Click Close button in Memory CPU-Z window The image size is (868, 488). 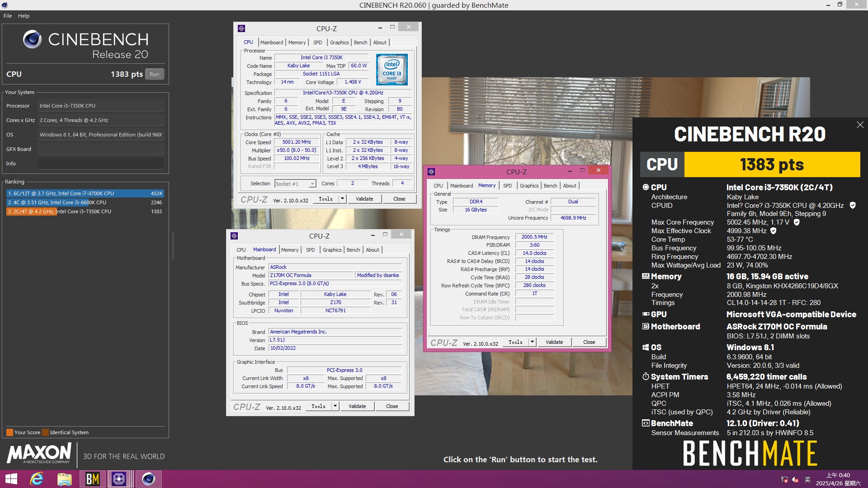[589, 342]
